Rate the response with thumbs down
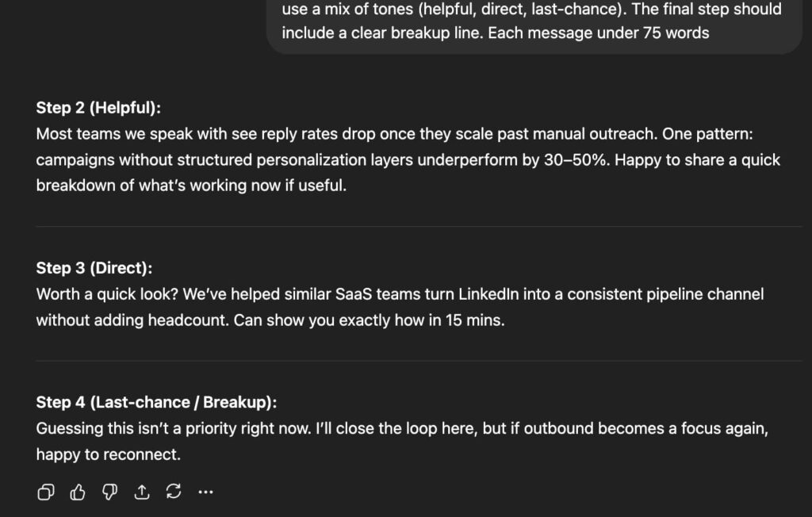 coord(109,492)
